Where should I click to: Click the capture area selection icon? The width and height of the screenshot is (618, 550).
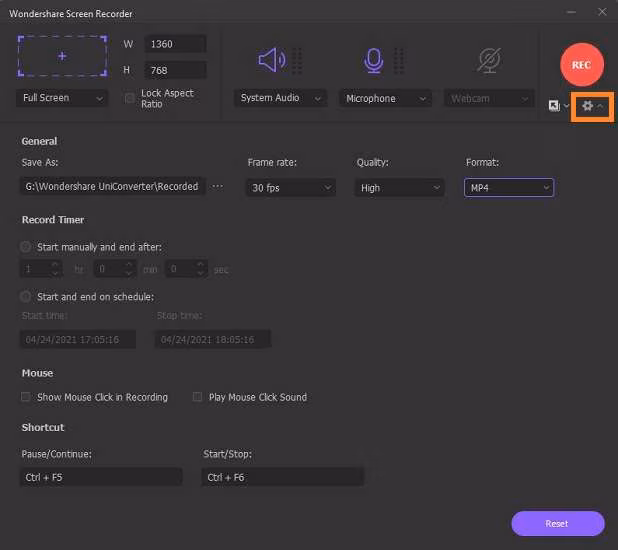[x=62, y=56]
